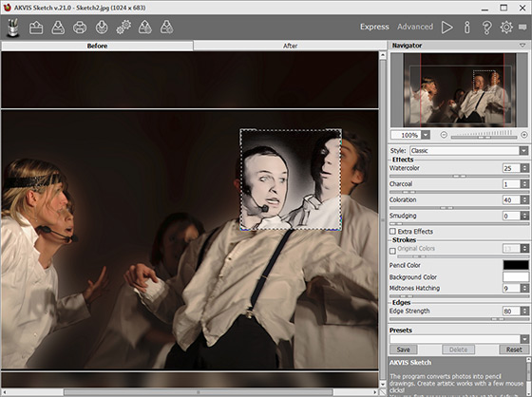
Task: Switch to Advanced mode
Action: (415, 27)
